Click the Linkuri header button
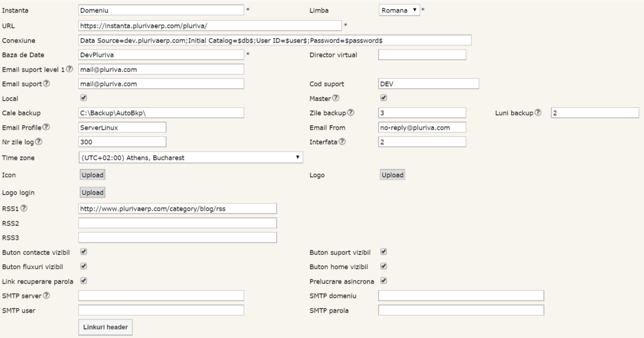This screenshot has width=644, height=338. [x=105, y=327]
